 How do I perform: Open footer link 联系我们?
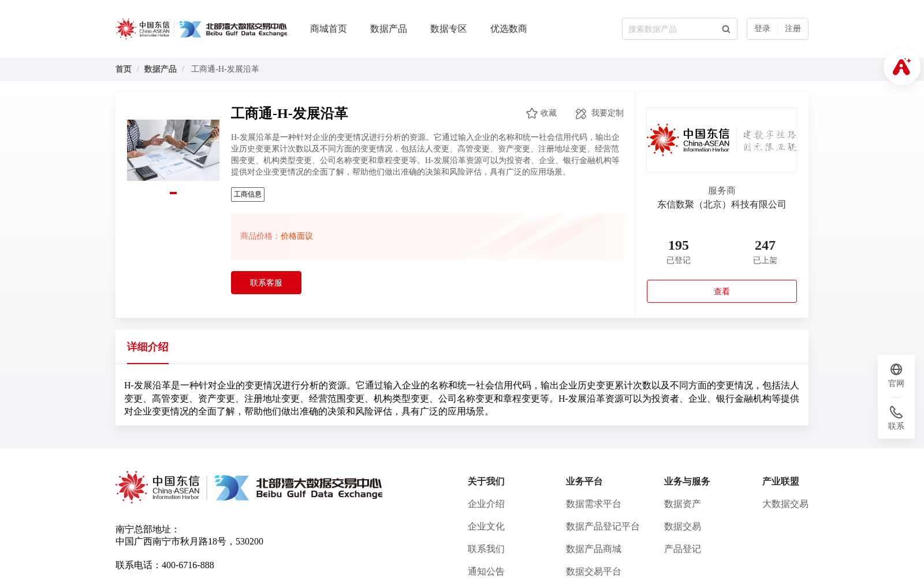[486, 549]
